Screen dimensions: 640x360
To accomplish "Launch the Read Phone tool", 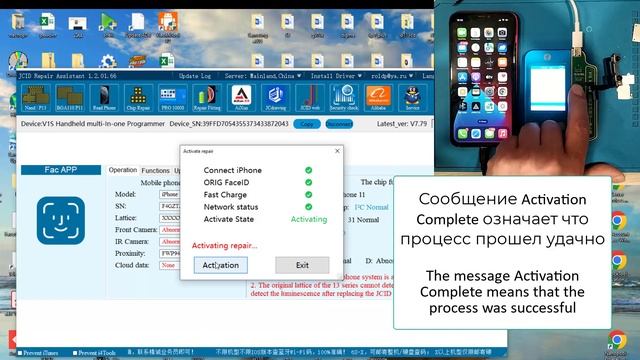I will click(104, 98).
